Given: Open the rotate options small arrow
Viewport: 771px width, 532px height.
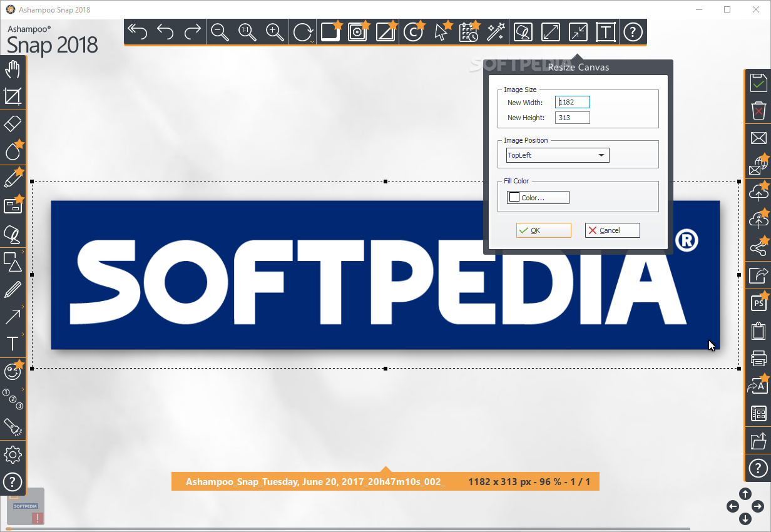Looking at the screenshot, I should 312,41.
